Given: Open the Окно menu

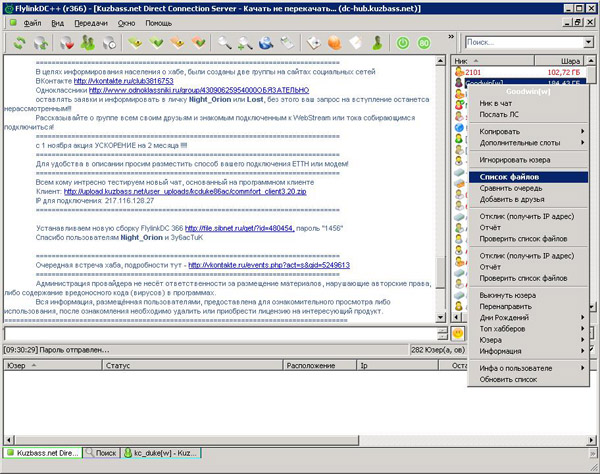Looking at the screenshot, I should (126, 23).
